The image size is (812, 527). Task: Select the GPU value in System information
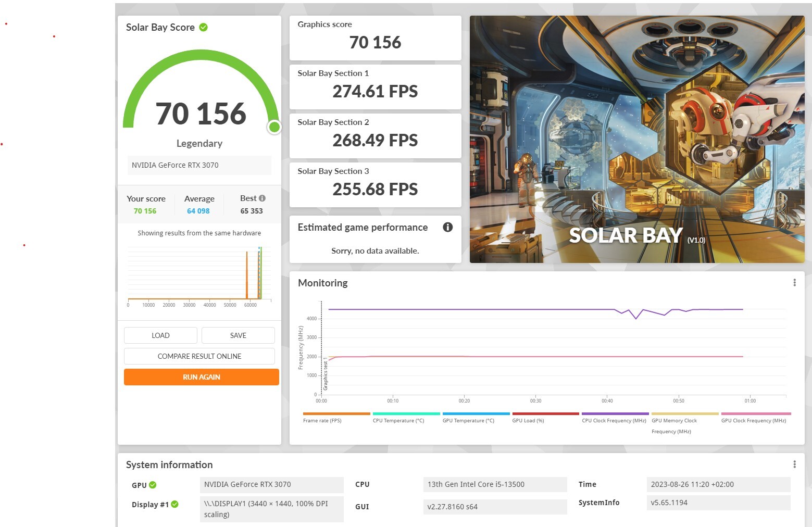coord(271,484)
